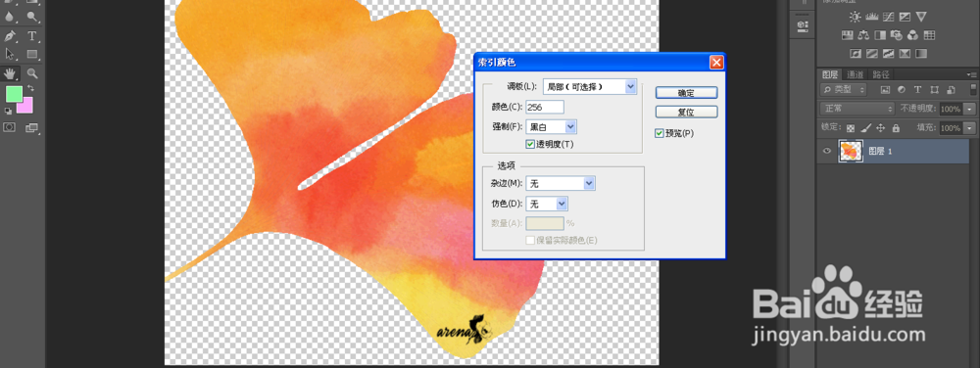Open the 填充 fill slider arrow
The width and height of the screenshot is (980, 368).
coord(970,128)
